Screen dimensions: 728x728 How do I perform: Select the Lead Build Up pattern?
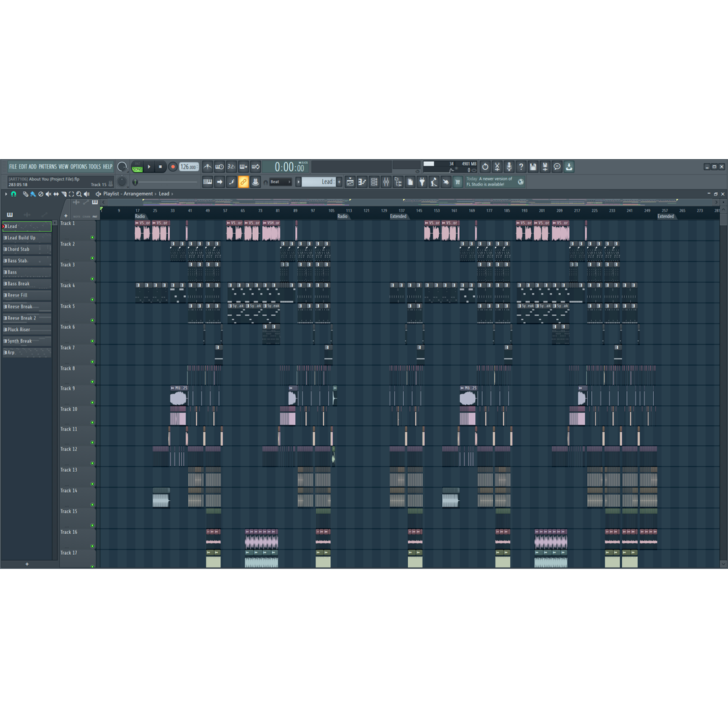(x=27, y=238)
